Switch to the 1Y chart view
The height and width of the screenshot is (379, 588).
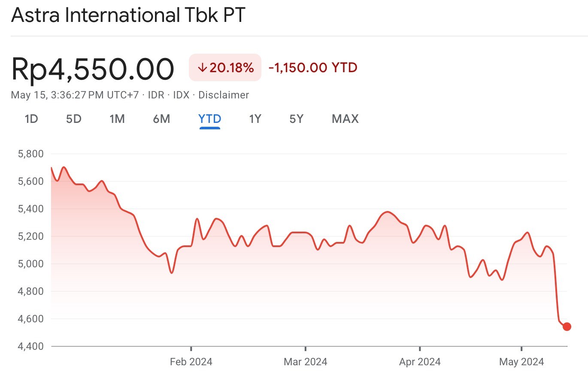(255, 119)
